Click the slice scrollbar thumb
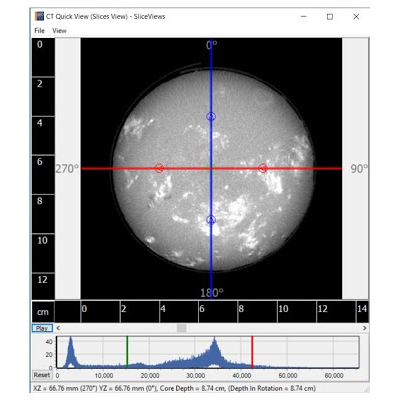Image resolution: width=399 pixels, height=401 pixels. point(181,328)
